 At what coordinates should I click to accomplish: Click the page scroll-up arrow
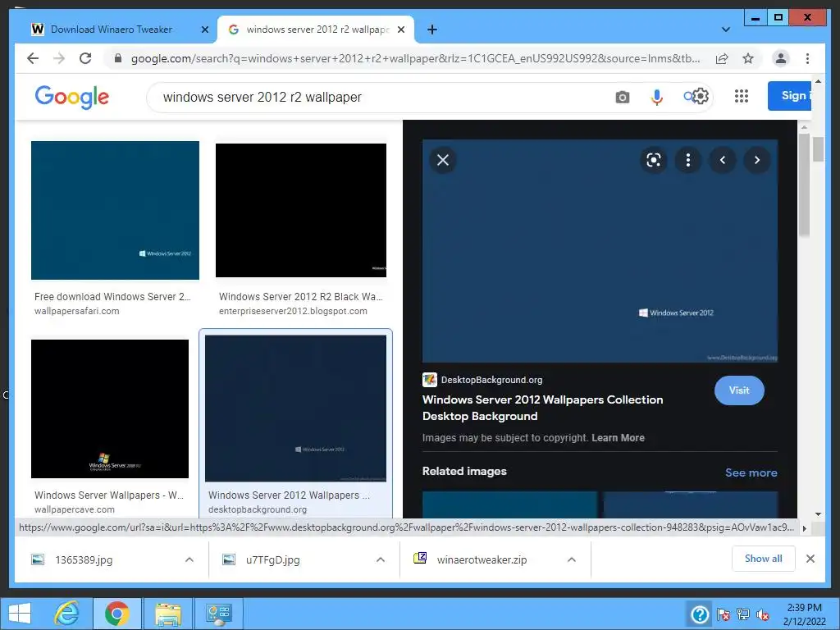818,81
